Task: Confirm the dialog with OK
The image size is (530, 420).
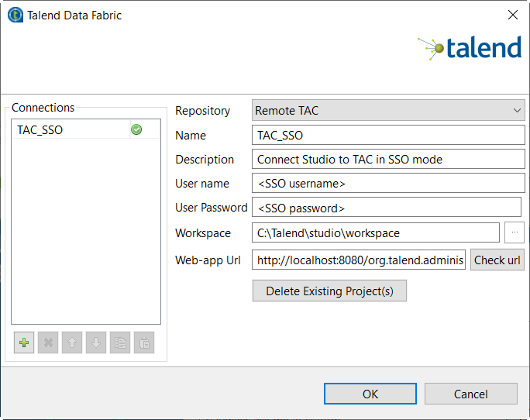Action: click(370, 394)
